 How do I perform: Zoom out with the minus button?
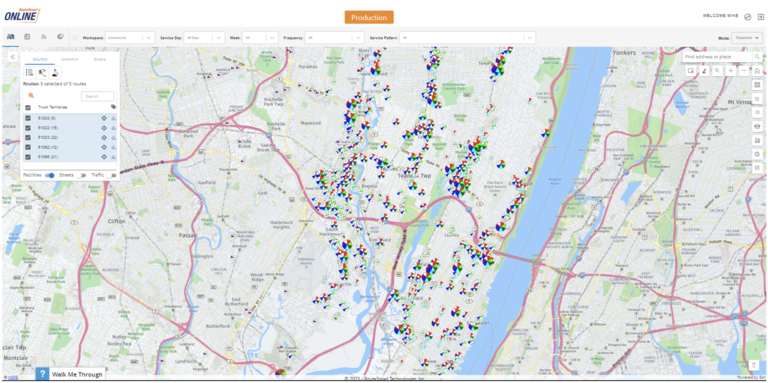click(x=744, y=71)
